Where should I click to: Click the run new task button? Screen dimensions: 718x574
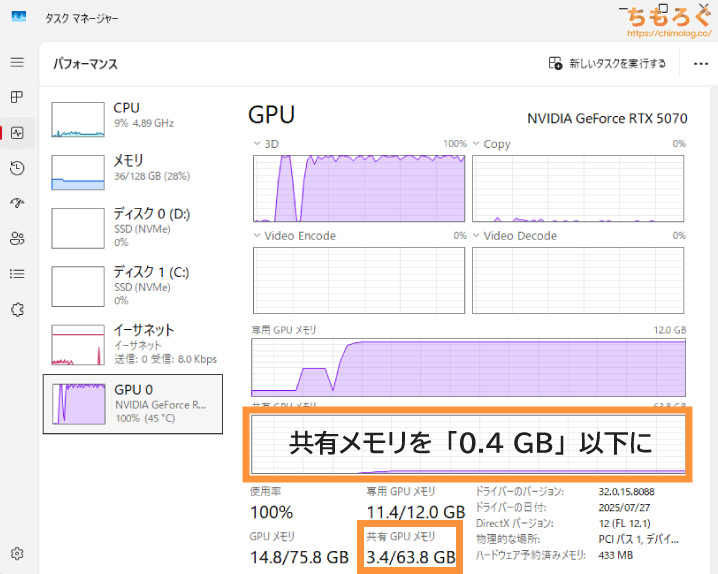click(x=607, y=63)
